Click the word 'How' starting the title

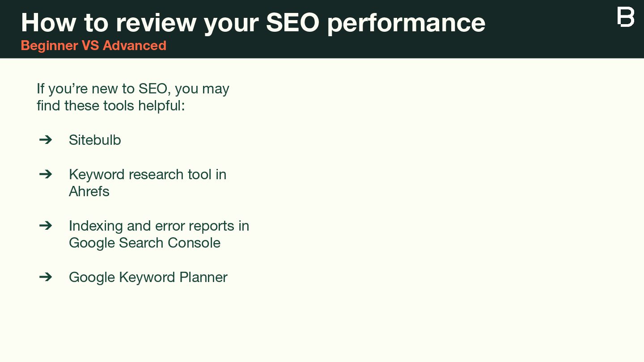click(x=48, y=21)
